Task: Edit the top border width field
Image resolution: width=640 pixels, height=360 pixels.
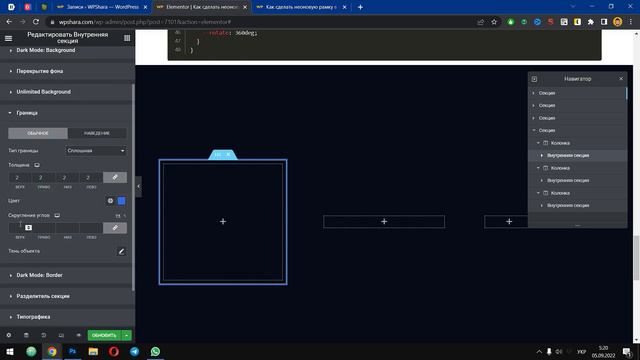Action: [20, 178]
